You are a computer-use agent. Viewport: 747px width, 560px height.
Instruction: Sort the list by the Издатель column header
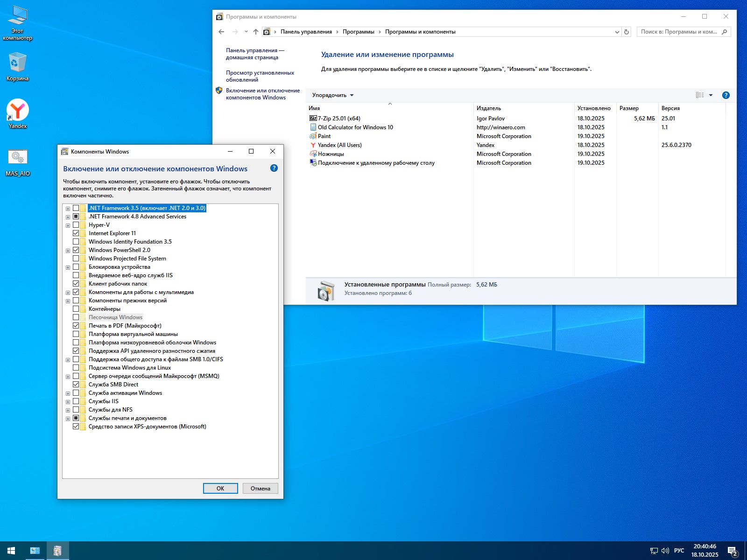coord(488,108)
